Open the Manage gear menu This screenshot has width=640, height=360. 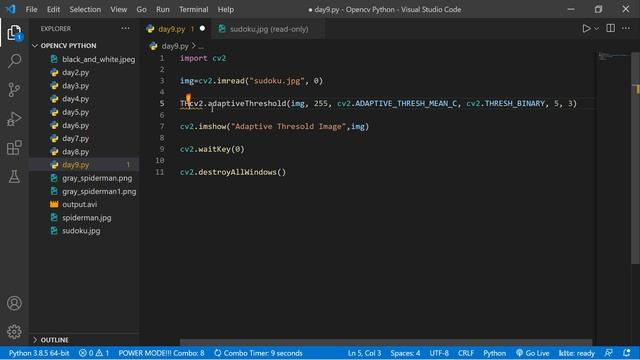point(14,331)
